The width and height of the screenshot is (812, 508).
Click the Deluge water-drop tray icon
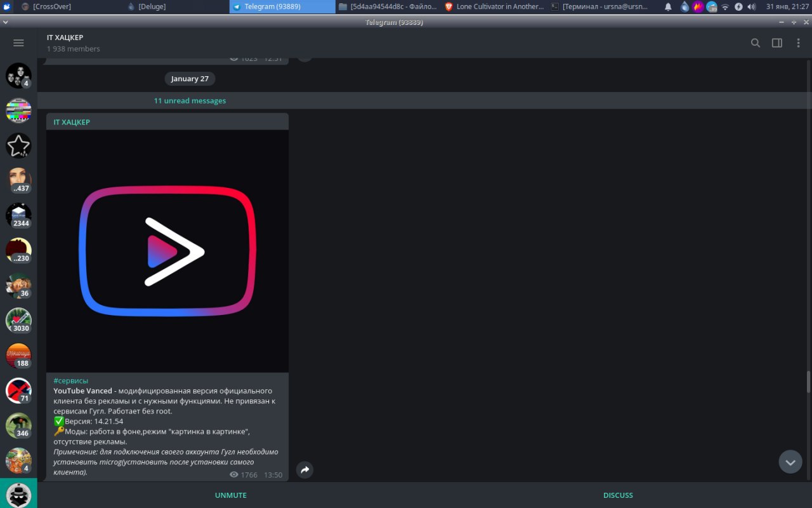(x=684, y=6)
